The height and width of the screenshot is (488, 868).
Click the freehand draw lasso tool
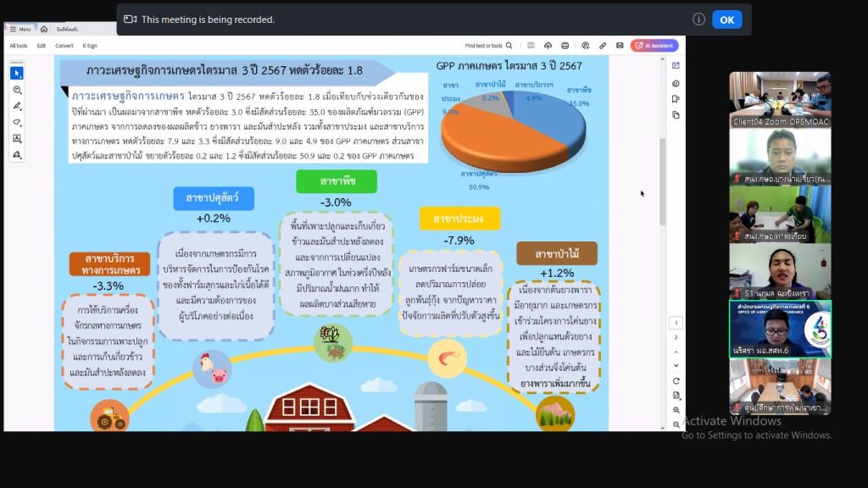coord(17,122)
